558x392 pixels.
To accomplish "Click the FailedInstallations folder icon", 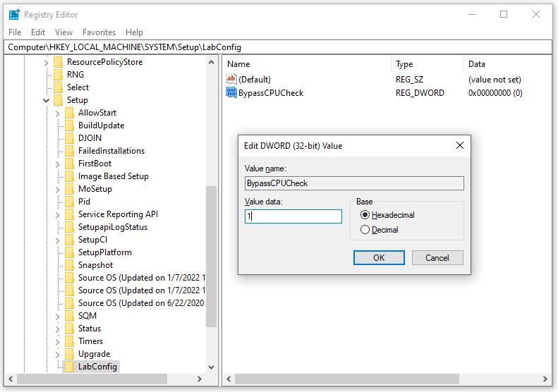I will click(70, 151).
